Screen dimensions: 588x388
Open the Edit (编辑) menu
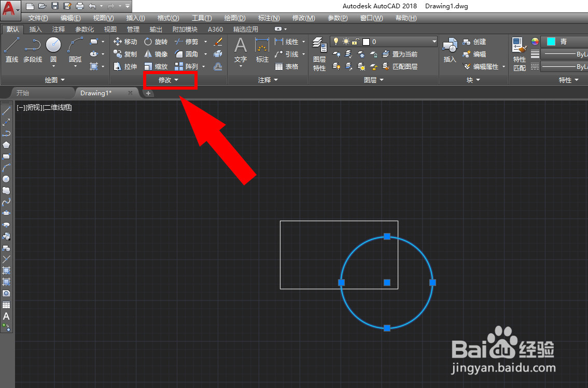pyautogui.click(x=71, y=18)
